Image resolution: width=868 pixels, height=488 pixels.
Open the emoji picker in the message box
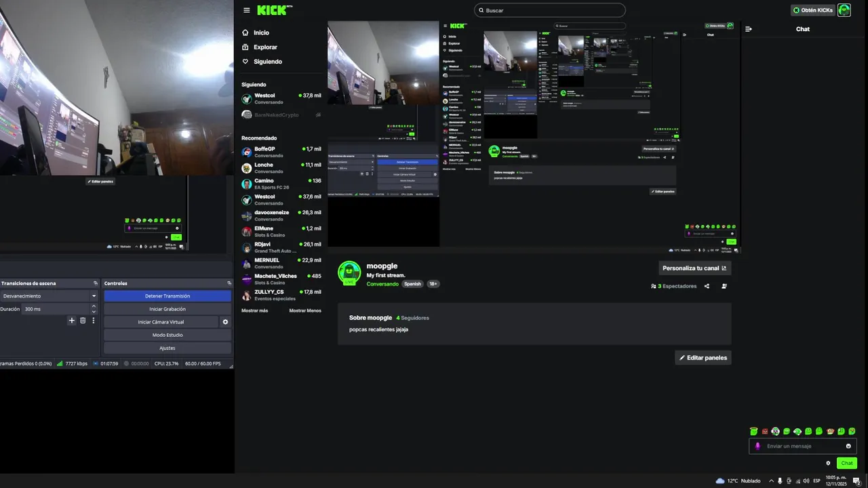pyautogui.click(x=848, y=446)
